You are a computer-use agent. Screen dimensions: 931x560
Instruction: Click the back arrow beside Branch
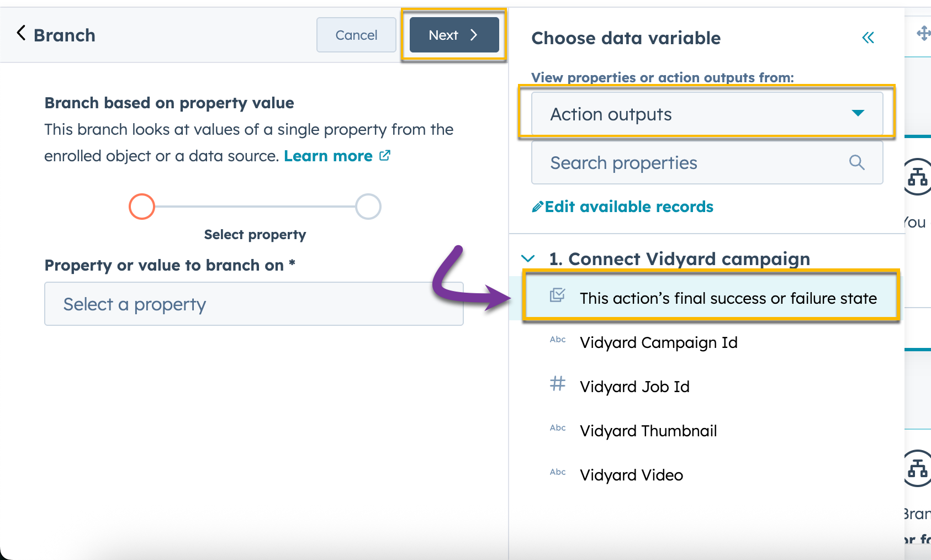click(x=20, y=33)
